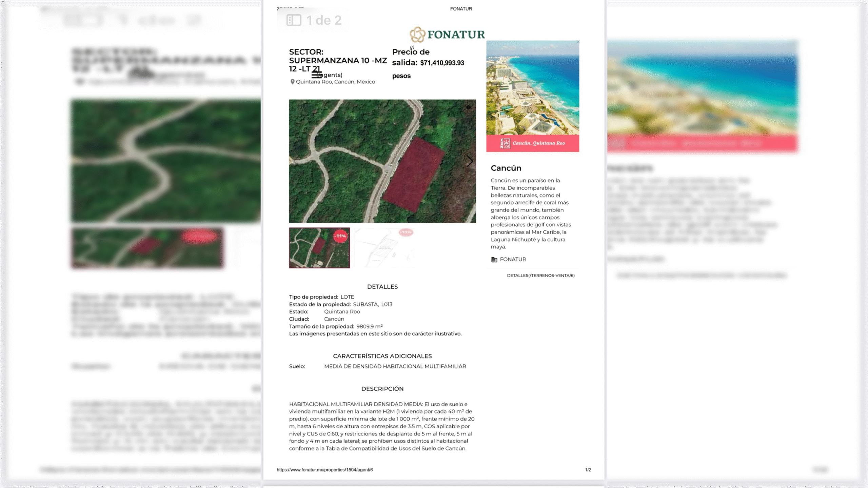
Task: Click the 'Cancún, Quintana Roo' pink banner
Action: [x=538, y=143]
